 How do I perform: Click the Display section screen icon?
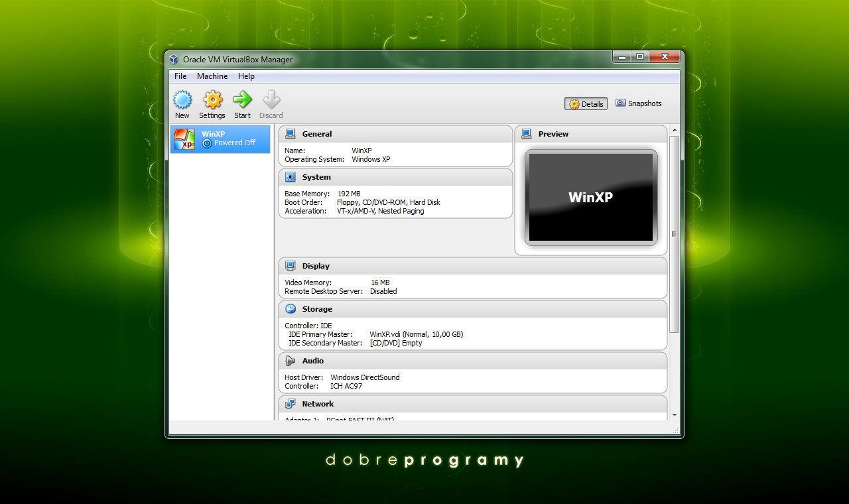(290, 266)
